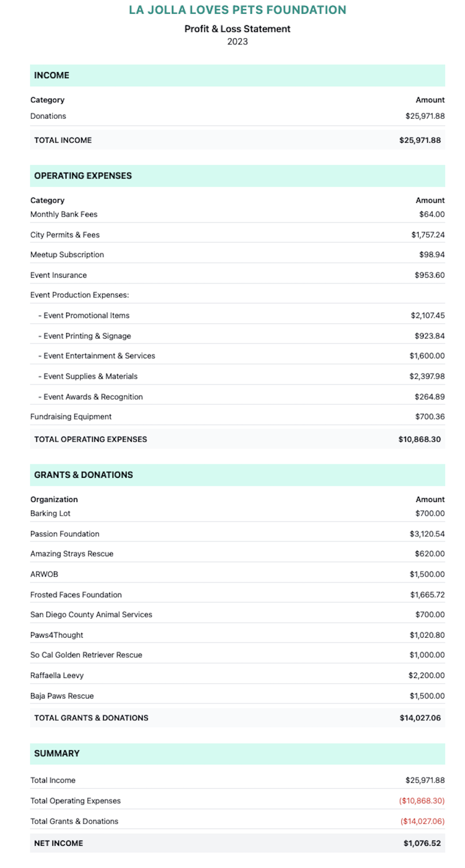This screenshot has height=868, width=465.
Task: Click the GRANTS & DONATIONS section header
Action: coord(84,475)
